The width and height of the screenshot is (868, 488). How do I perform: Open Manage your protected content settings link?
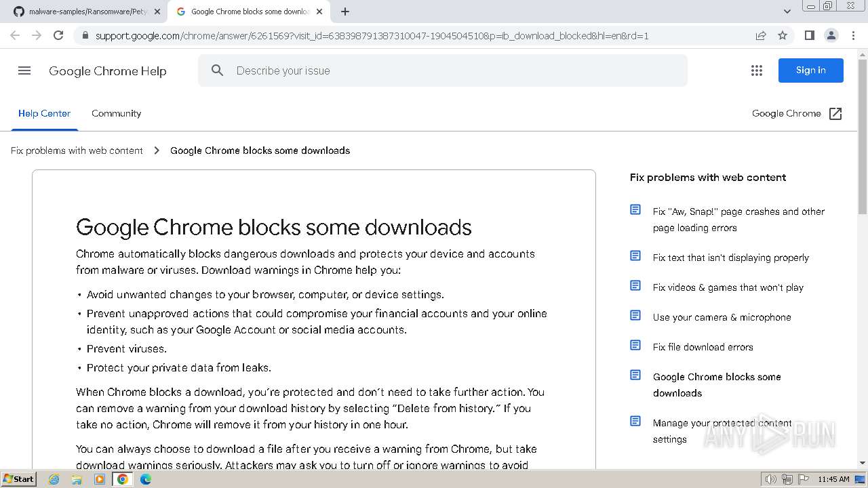(x=722, y=431)
